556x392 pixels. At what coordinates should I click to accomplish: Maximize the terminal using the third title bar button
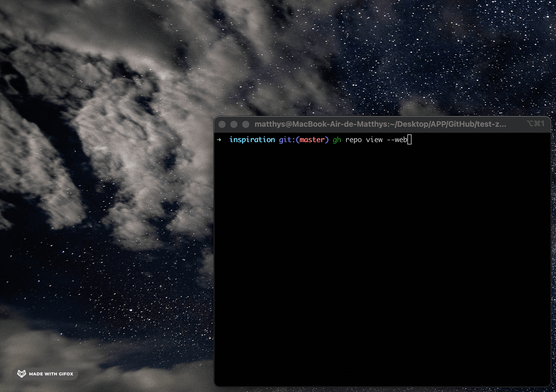246,124
